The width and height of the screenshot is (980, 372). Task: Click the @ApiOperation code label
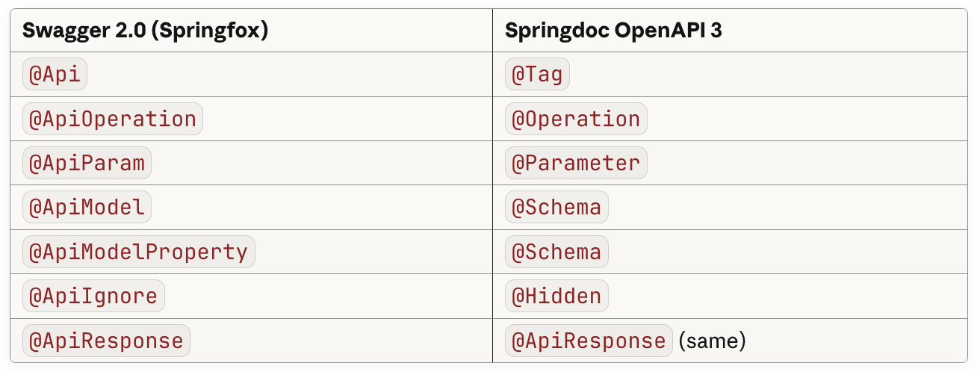click(113, 119)
